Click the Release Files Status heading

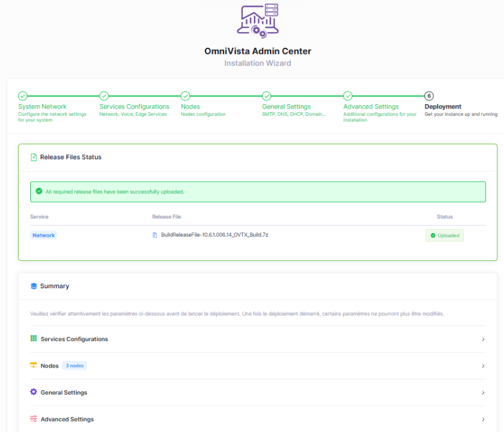tap(71, 157)
